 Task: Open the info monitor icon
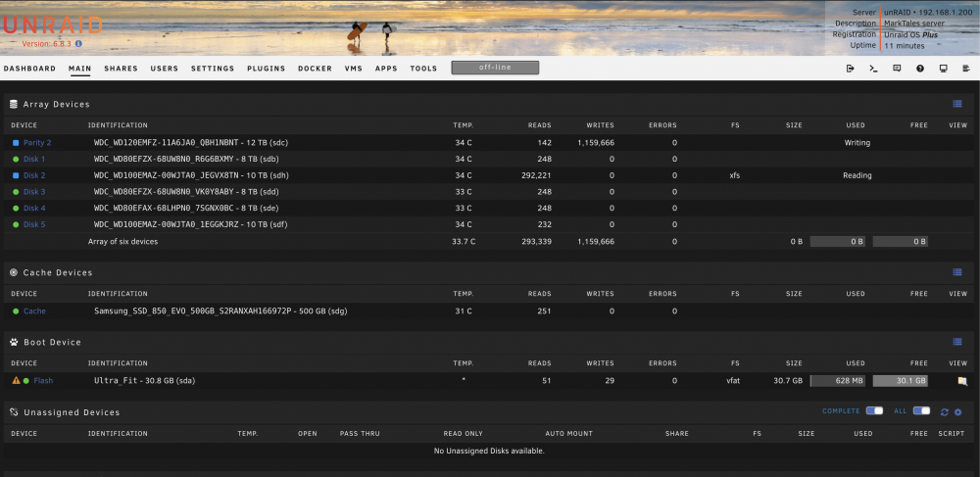[x=943, y=69]
